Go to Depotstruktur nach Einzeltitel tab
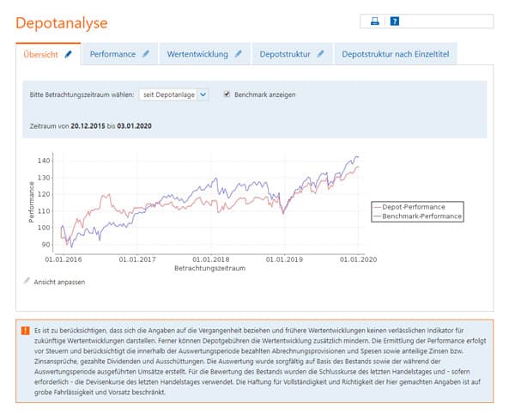Screen dimensions: 515x420 pos(394,54)
